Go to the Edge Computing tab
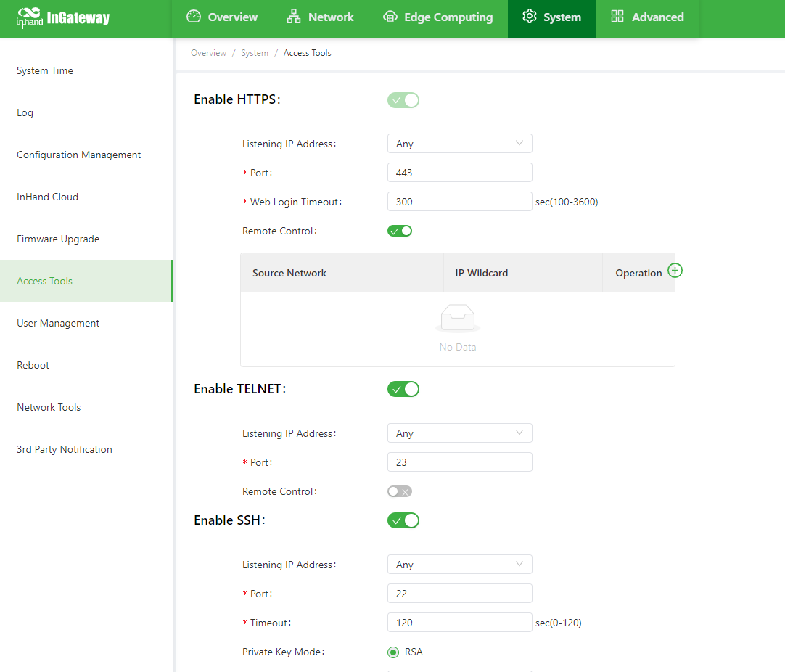 tap(437, 17)
